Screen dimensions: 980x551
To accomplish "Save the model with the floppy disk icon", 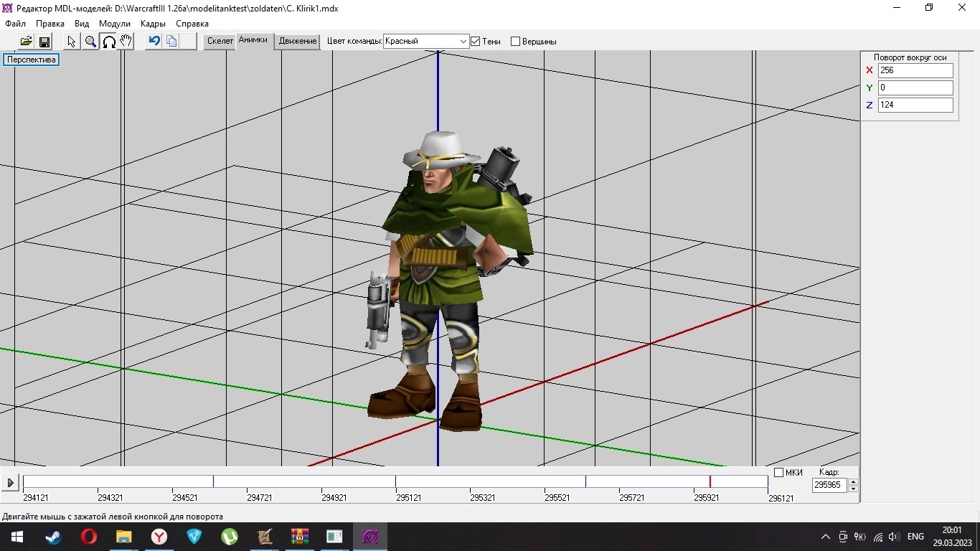I will point(44,42).
